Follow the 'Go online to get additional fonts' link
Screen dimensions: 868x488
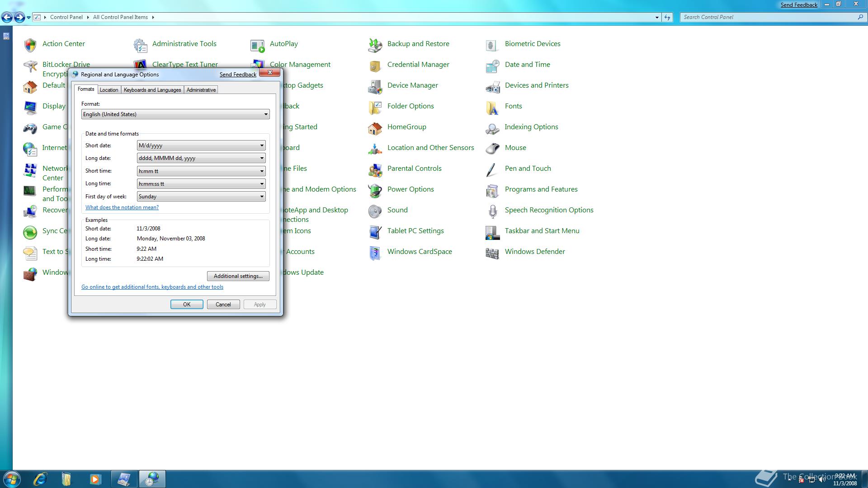(152, 287)
